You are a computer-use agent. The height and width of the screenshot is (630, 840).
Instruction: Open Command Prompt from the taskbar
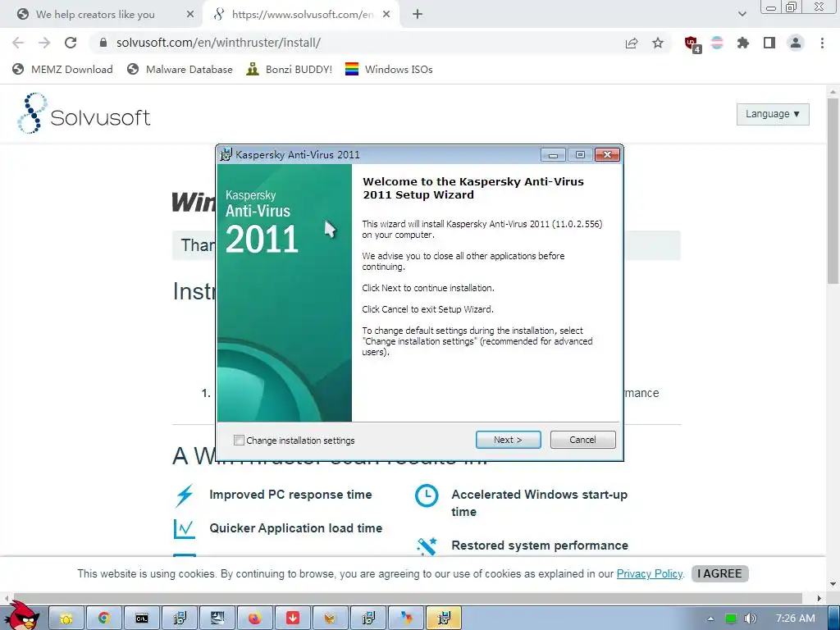pos(141,619)
